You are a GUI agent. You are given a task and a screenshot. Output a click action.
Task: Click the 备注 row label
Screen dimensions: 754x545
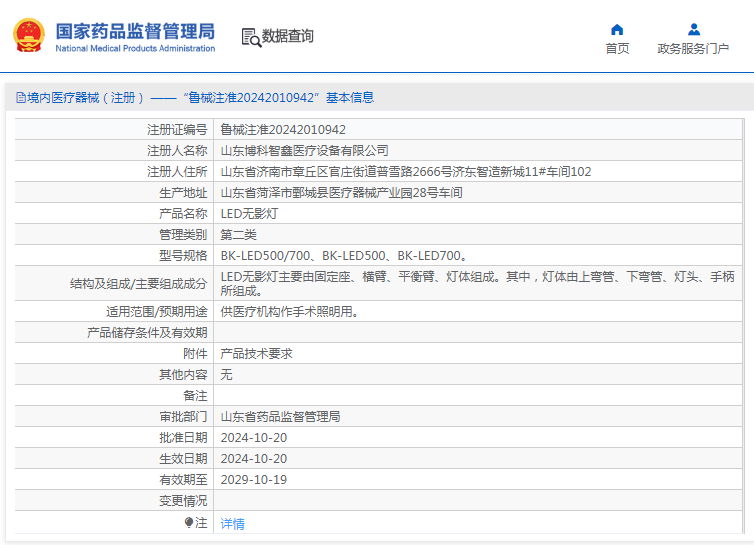click(195, 396)
